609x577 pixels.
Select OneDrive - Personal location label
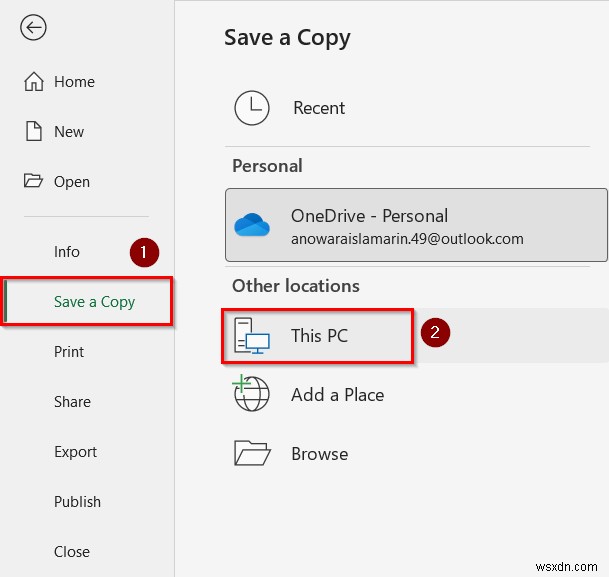point(369,216)
